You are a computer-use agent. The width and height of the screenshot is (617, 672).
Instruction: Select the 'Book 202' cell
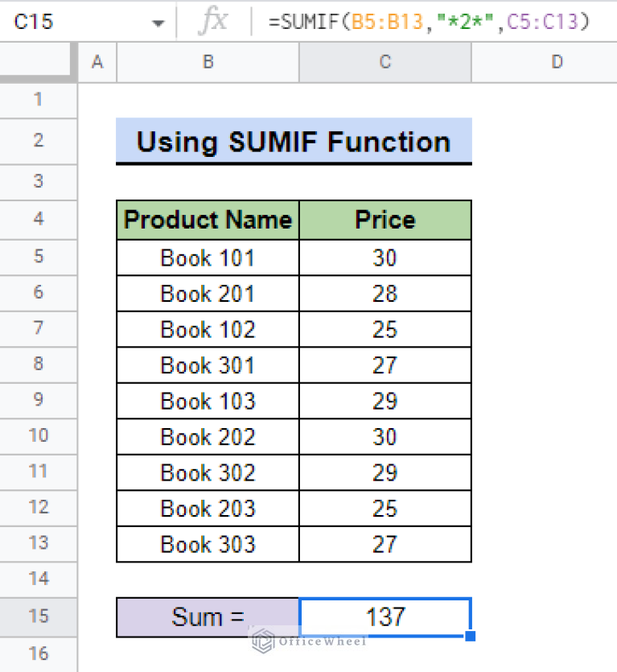pyautogui.click(x=208, y=437)
